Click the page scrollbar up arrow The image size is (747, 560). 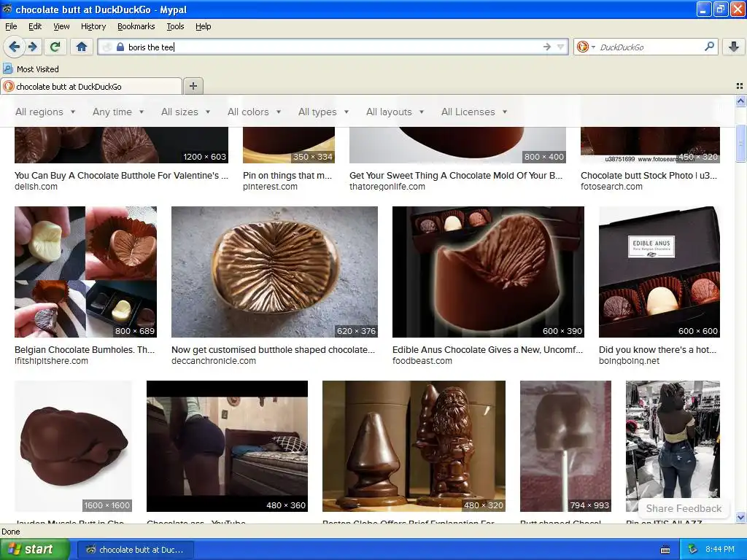pyautogui.click(x=740, y=101)
